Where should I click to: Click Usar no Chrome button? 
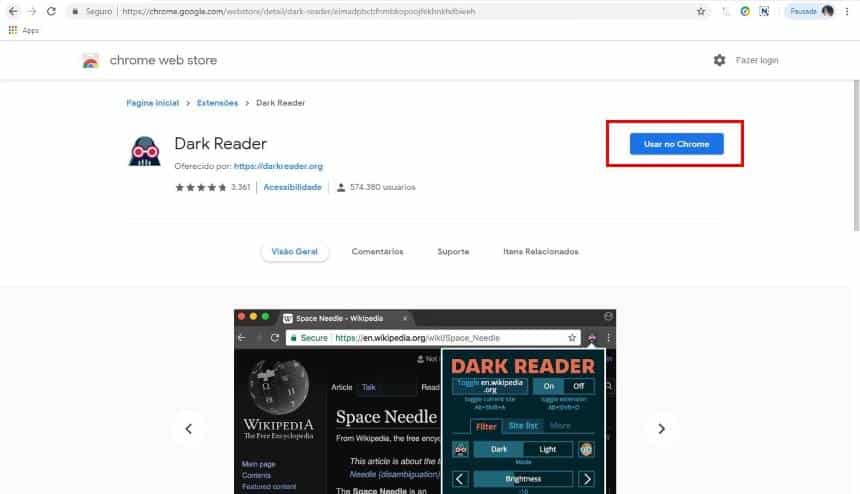(x=676, y=144)
